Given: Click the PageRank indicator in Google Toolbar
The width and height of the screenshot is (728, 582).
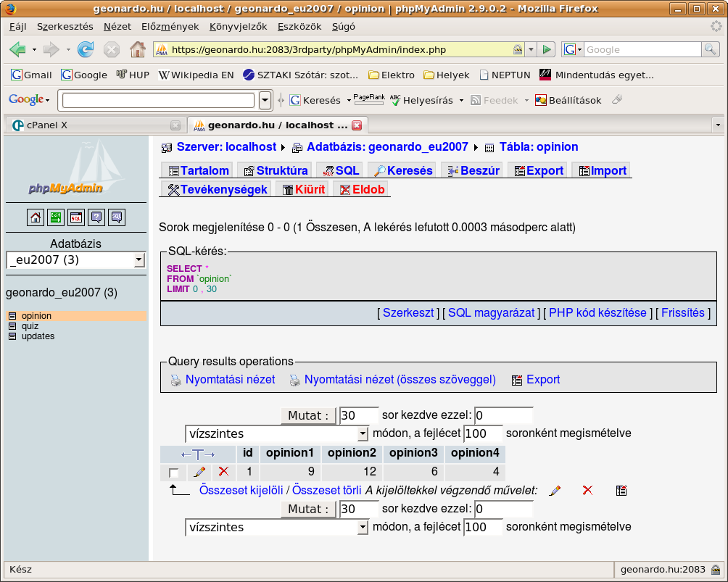Looking at the screenshot, I should 369,99.
